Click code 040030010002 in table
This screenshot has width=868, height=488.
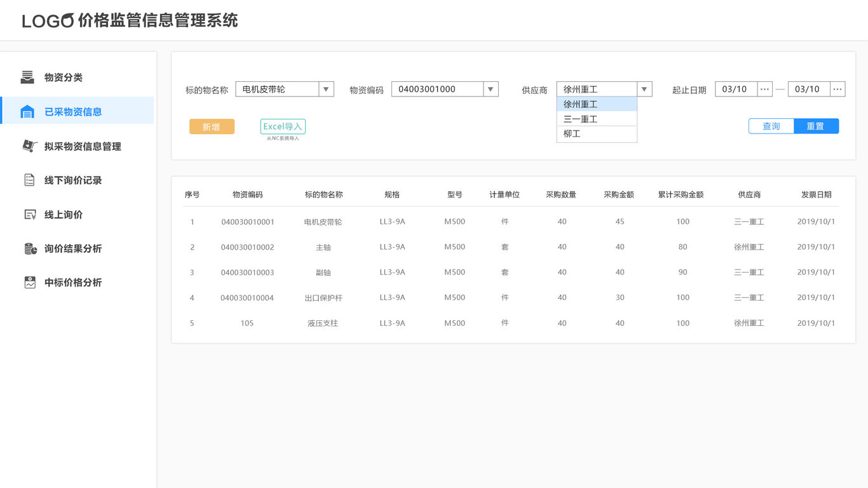point(248,247)
